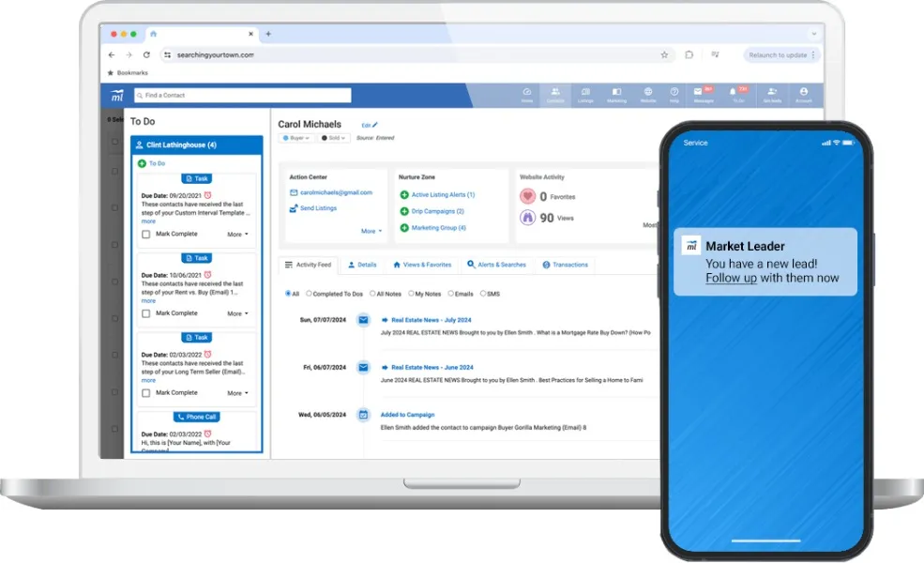Viewport: 924px width, 563px height.
Task: Select the open browser tab with home icon
Action: click(201, 34)
